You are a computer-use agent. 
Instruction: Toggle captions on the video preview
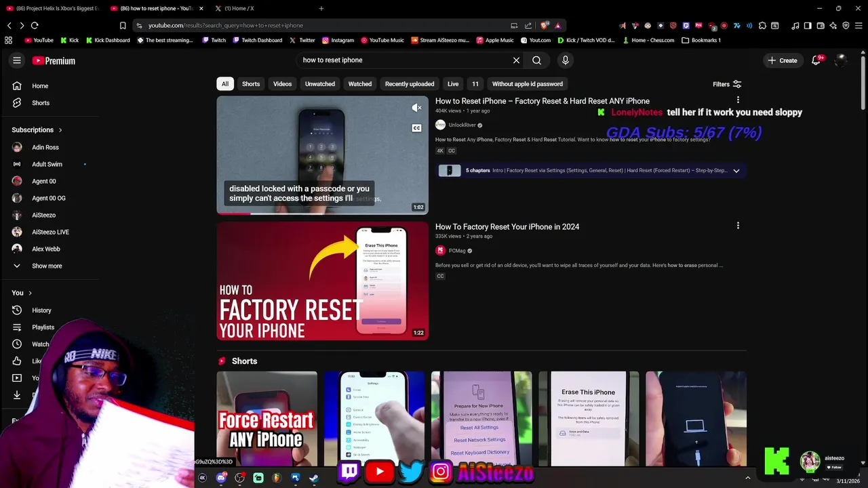tap(416, 128)
